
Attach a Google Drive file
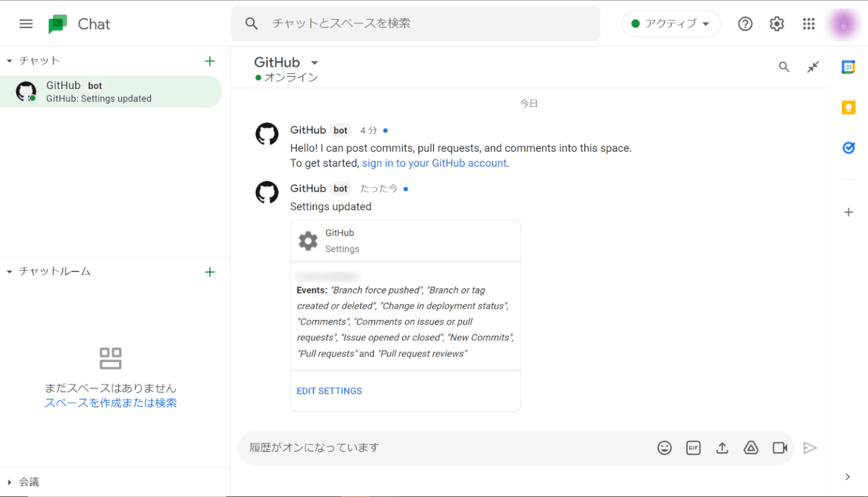pos(751,448)
